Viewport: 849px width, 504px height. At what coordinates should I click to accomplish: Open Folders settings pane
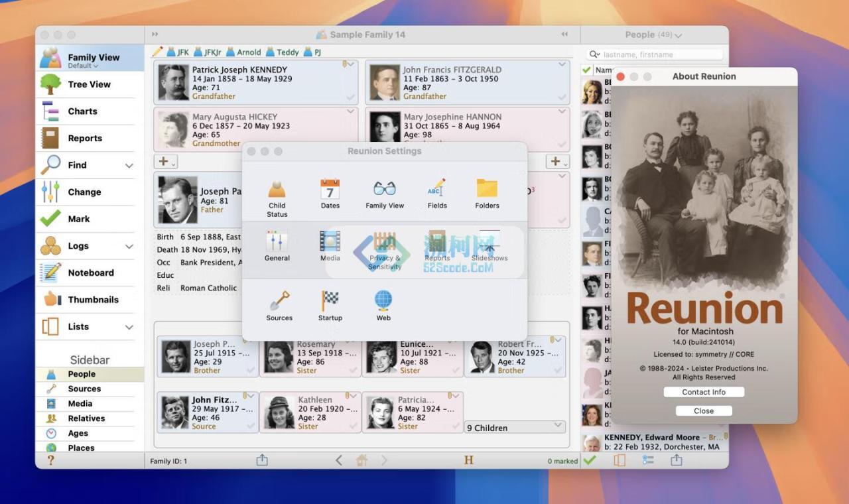(x=487, y=194)
